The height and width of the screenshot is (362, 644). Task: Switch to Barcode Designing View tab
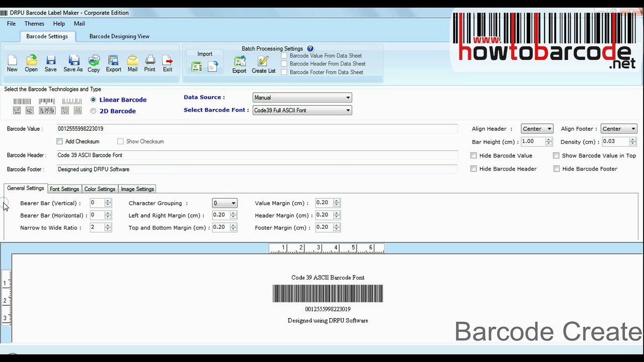tap(119, 36)
